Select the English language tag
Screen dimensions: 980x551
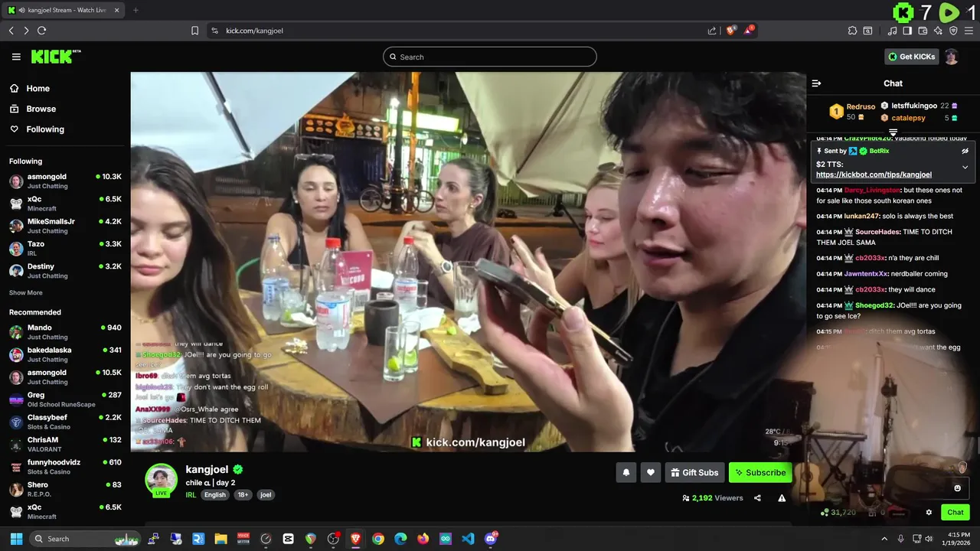click(214, 495)
